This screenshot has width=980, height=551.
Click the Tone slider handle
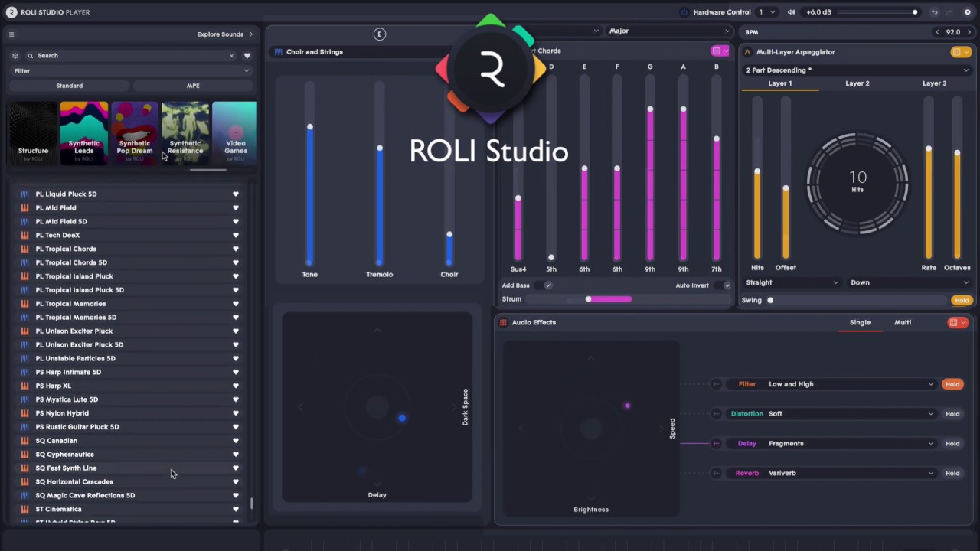pos(309,127)
